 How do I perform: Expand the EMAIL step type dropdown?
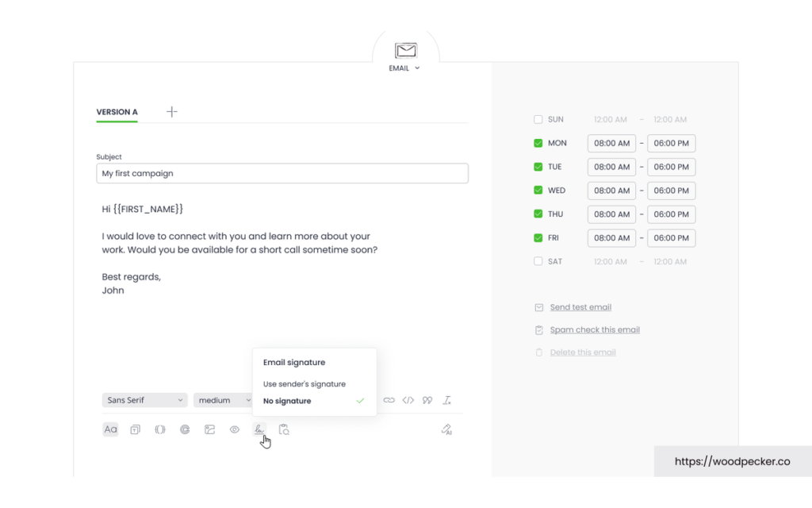(x=404, y=68)
